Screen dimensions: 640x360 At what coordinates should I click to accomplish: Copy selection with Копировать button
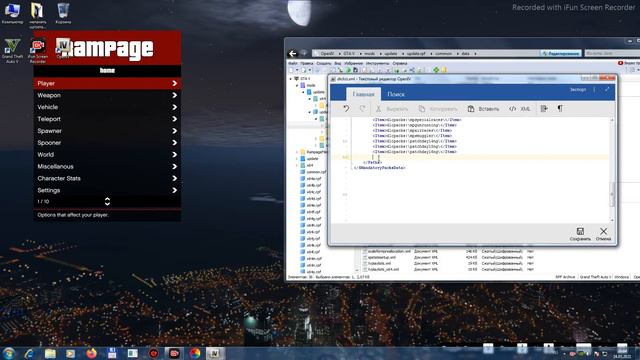coord(438,109)
